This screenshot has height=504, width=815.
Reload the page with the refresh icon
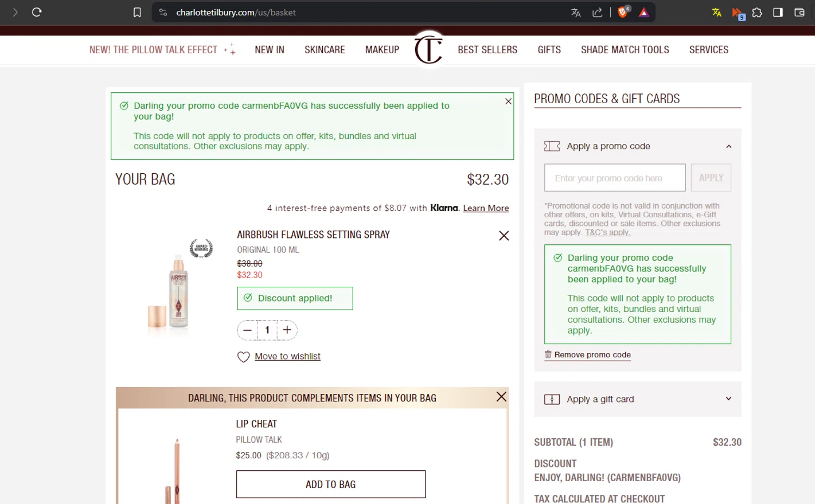(x=36, y=12)
